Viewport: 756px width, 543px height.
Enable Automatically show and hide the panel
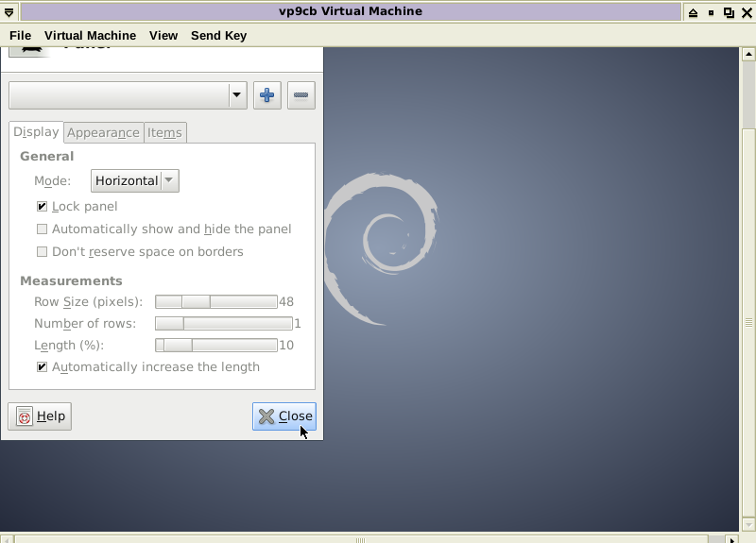click(42, 229)
